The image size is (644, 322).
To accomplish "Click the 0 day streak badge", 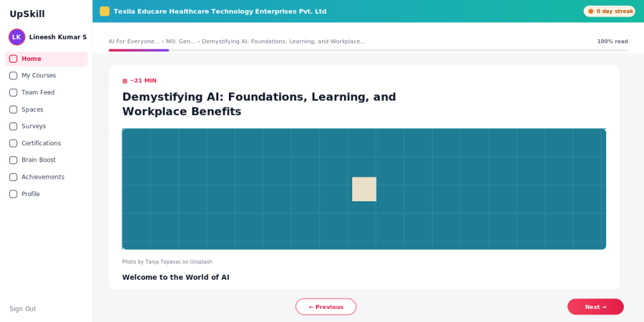I will [x=609, y=11].
